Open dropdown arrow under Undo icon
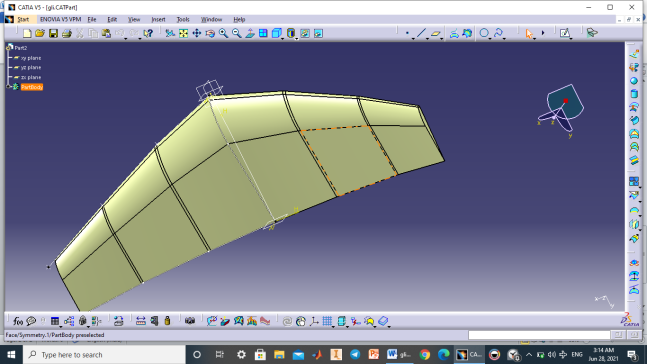Screen dimensions: 647x364 (125, 38)
